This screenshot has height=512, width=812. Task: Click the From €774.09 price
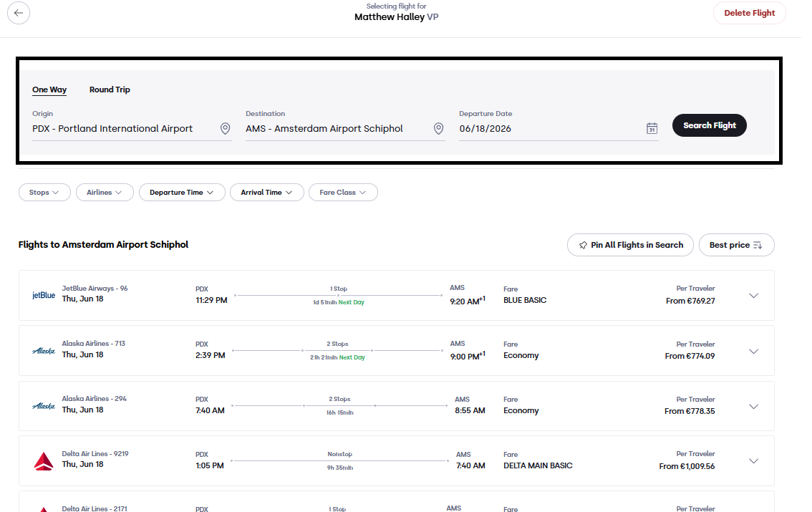click(x=690, y=356)
